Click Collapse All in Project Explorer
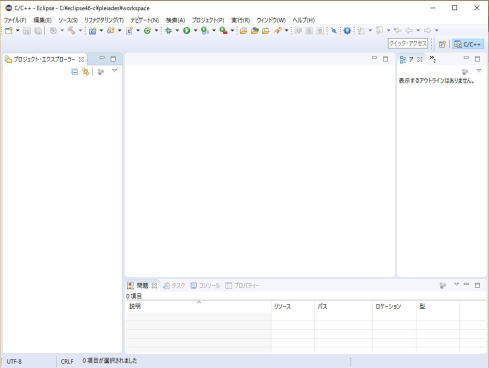 pyautogui.click(x=75, y=72)
